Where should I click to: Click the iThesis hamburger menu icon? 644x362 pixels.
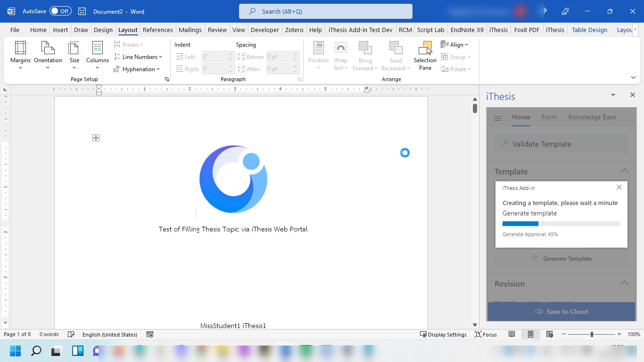pos(498,118)
